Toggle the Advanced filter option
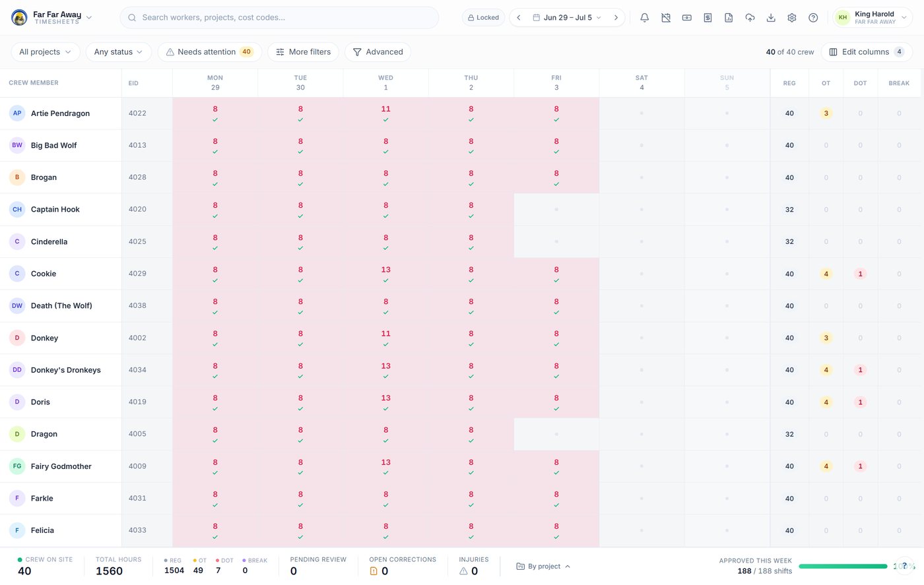The image size is (924, 585). point(378,52)
